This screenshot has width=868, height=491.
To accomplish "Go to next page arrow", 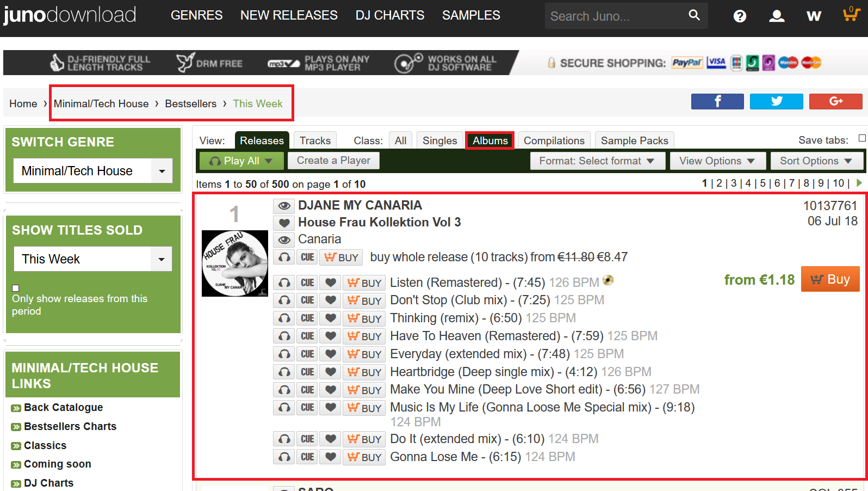I will click(859, 183).
